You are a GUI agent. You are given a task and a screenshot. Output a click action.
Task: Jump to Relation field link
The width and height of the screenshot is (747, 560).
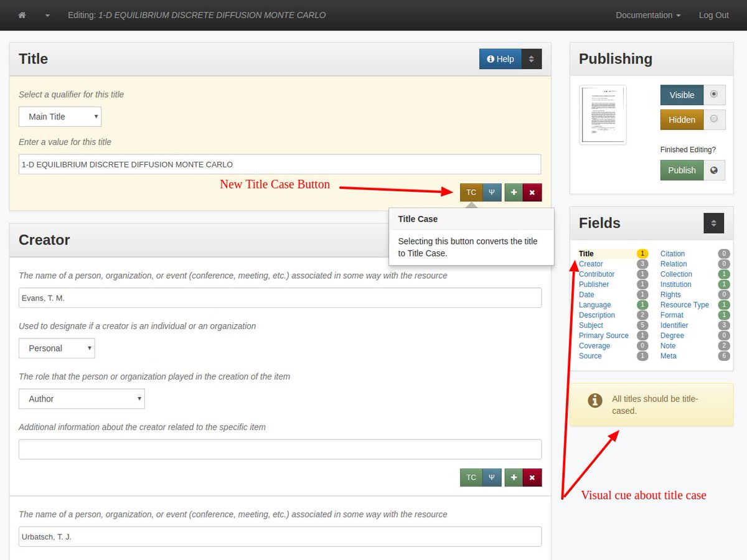coord(674,264)
